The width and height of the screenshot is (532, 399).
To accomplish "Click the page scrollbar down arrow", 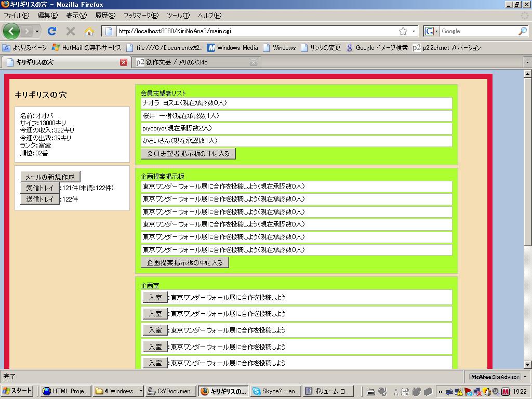I will click(527, 365).
